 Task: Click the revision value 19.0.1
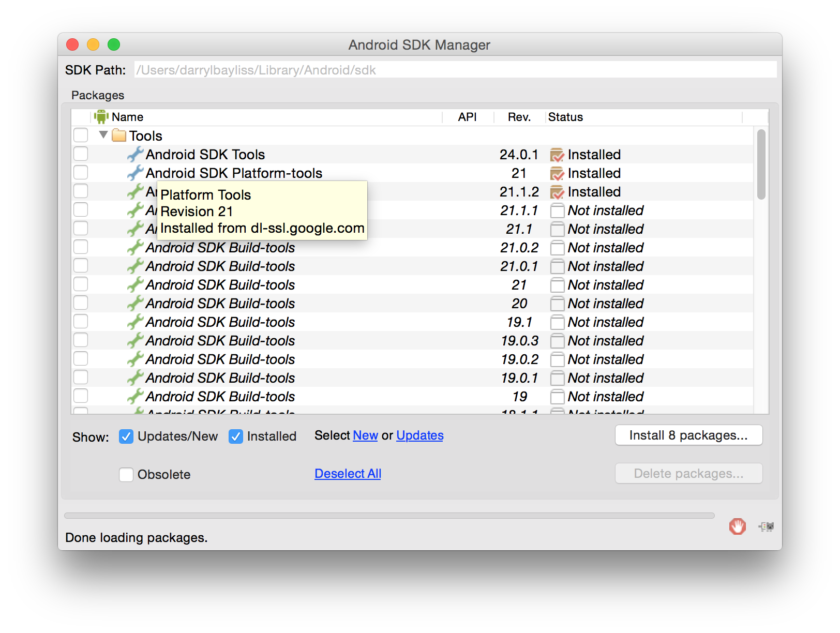519,378
